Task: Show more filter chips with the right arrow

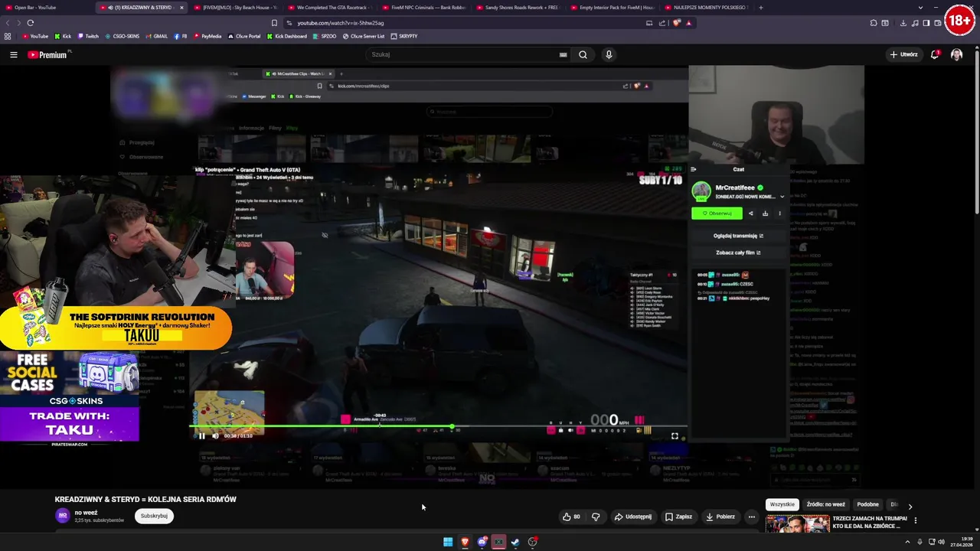Action: tap(910, 506)
